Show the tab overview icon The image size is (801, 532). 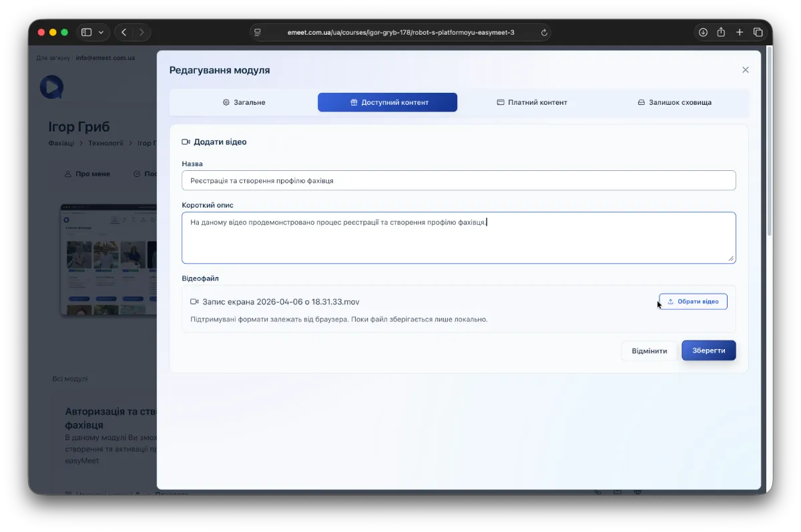point(758,32)
